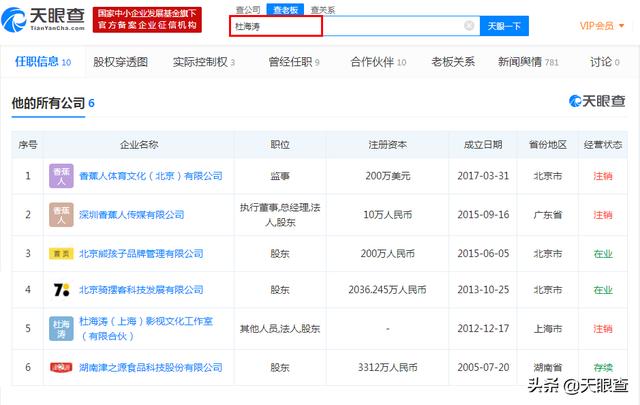This screenshot has width=640, height=405.
Task: Select the 他的所有公司 section heading
Action: (48, 103)
